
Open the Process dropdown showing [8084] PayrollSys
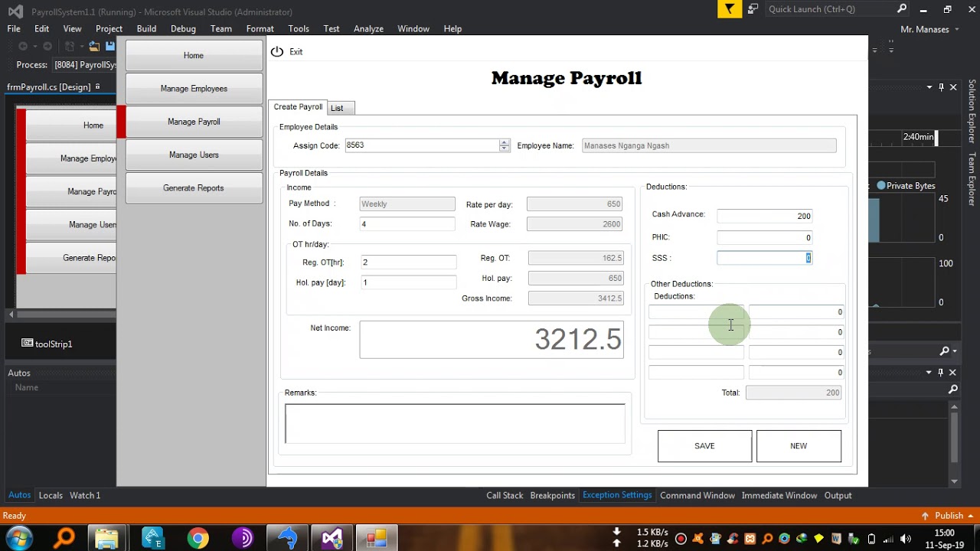pyautogui.click(x=84, y=65)
